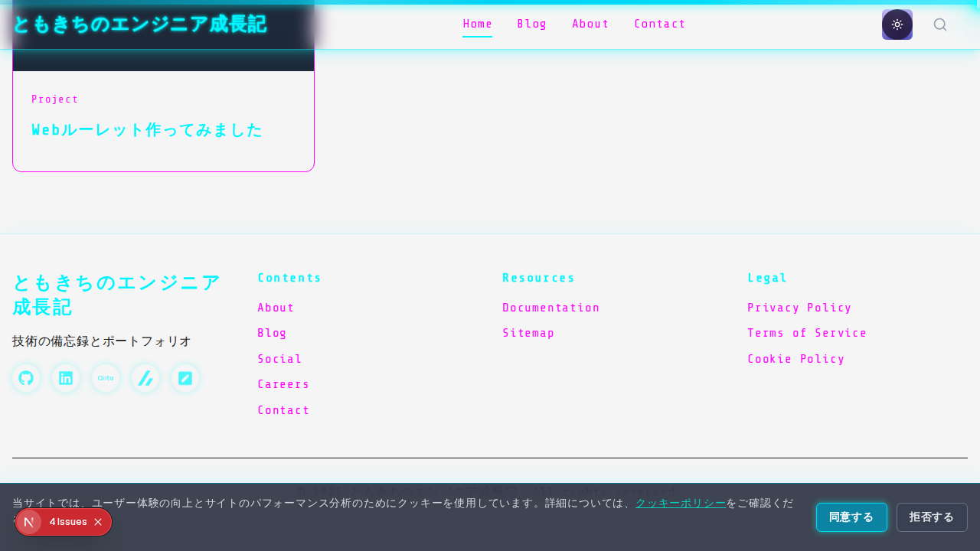Screen dimensions: 980x551
Task: Open the クッキーポリシー link in the banner
Action: tap(680, 503)
